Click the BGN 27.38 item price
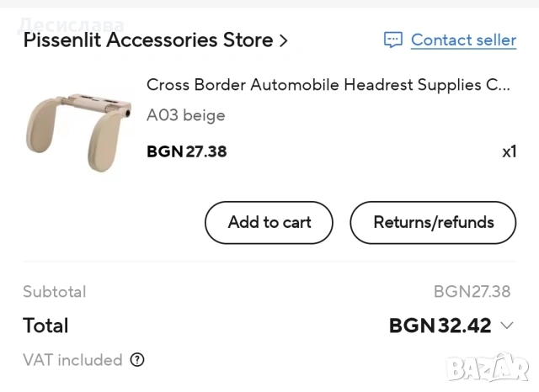 tap(186, 151)
